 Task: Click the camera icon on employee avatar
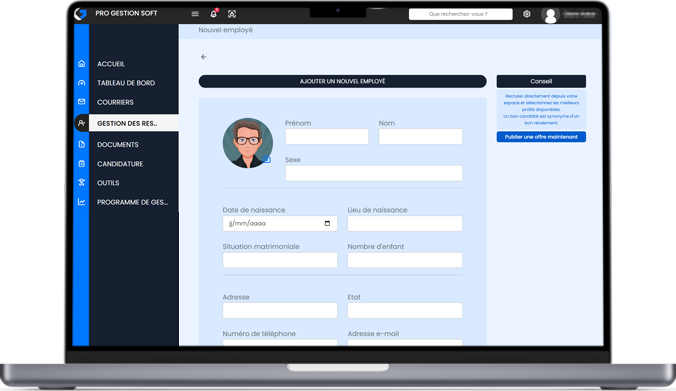[266, 160]
